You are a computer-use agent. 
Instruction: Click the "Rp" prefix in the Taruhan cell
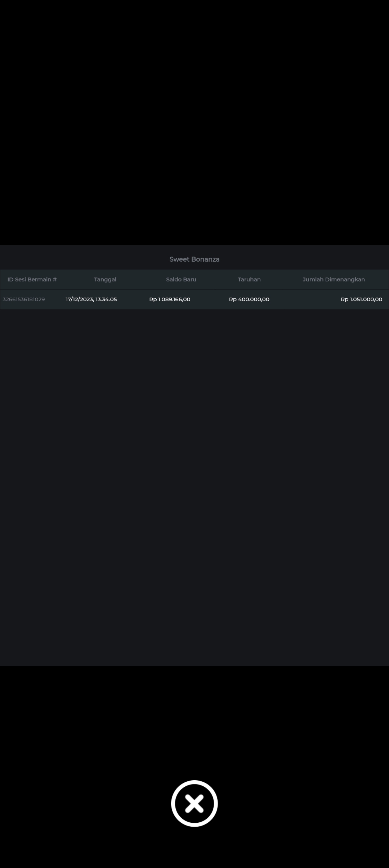pyautogui.click(x=233, y=299)
